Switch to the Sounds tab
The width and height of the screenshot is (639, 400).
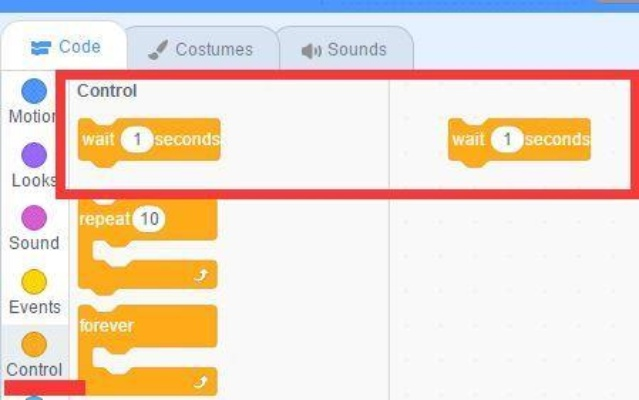[345, 48]
